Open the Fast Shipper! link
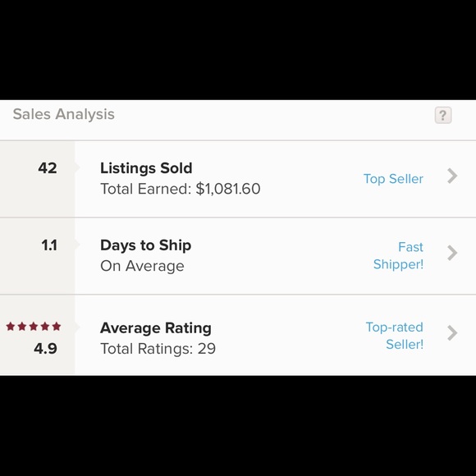Screen dimensions: 476x476 (x=398, y=255)
